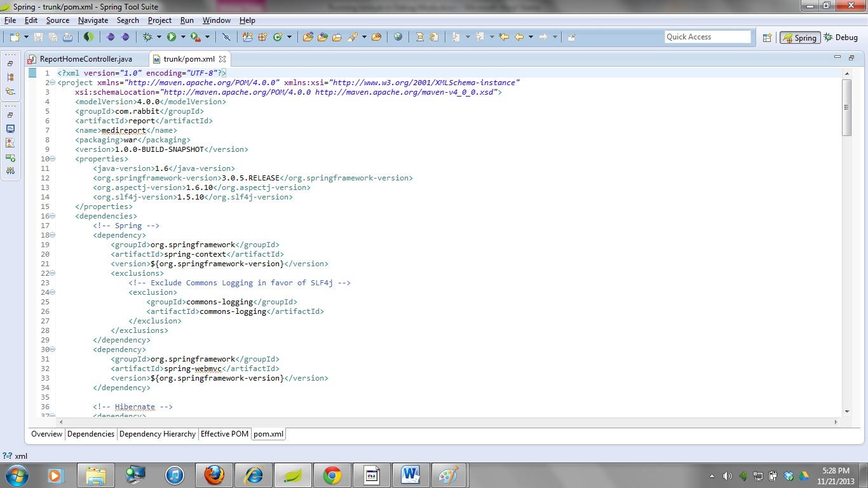Screen dimensions: 868x488
Task: Click the editor vertical scrollbar thumb
Action: (846, 107)
